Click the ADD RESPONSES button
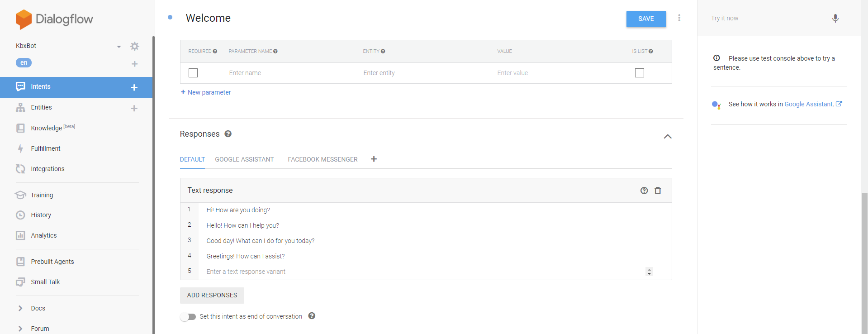The image size is (868, 334). (x=212, y=295)
